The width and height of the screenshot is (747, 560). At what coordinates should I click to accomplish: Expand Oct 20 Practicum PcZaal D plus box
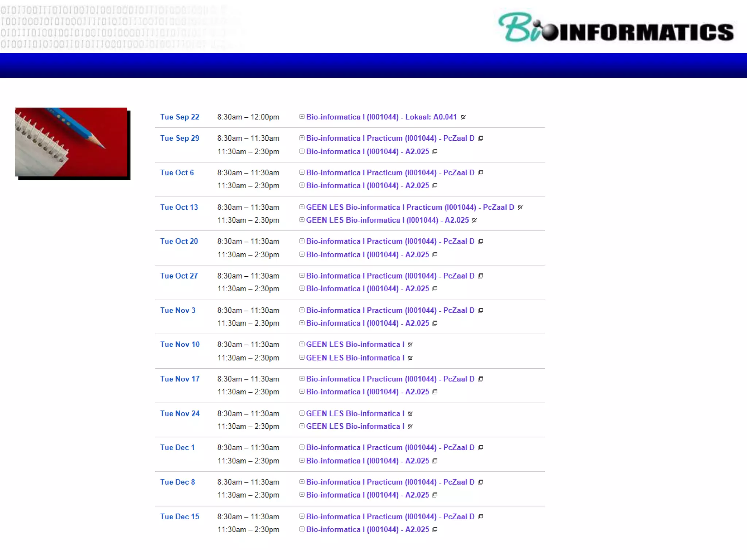302,241
